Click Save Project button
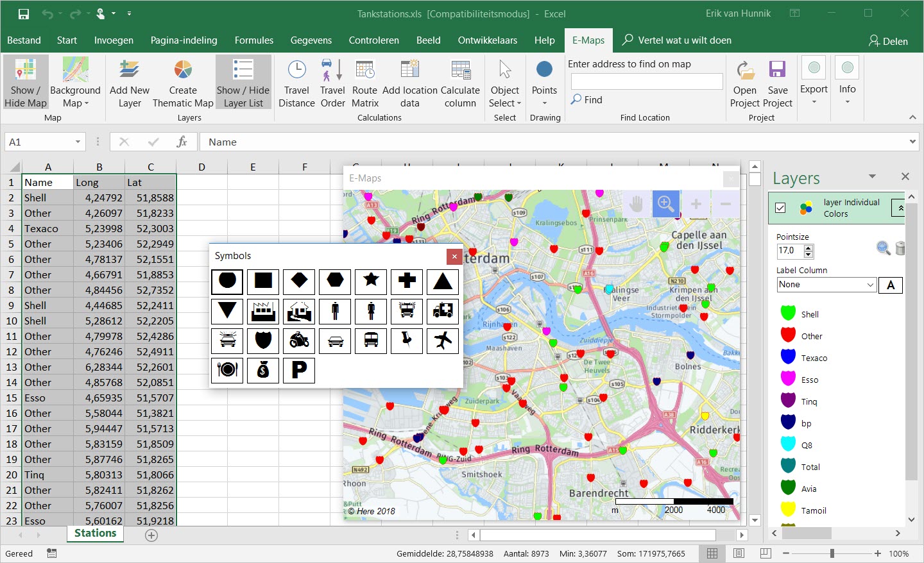The height and width of the screenshot is (563, 924). pyautogui.click(x=778, y=82)
